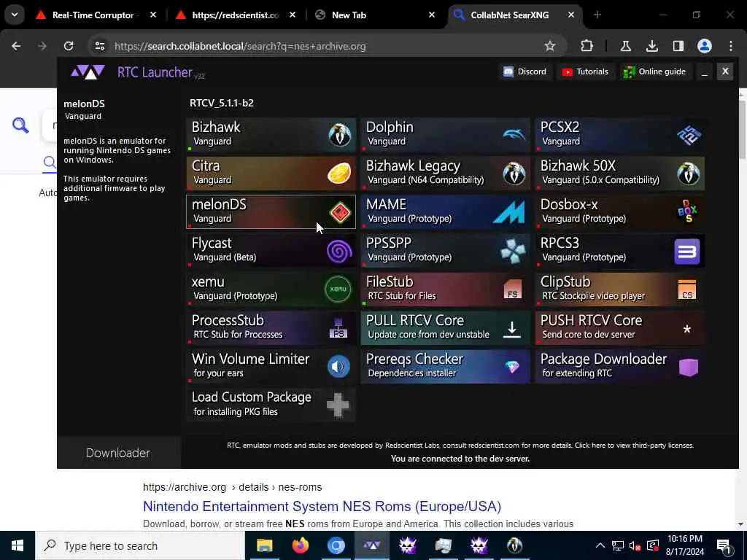The width and height of the screenshot is (747, 560).
Task: Open a new browser tab with plus
Action: point(597,15)
